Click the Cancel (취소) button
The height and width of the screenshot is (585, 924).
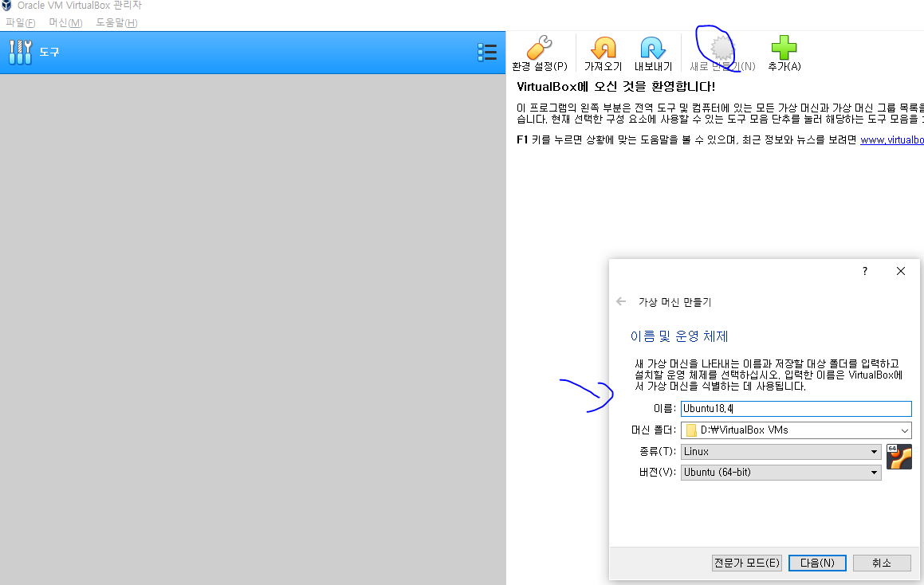coord(882,563)
